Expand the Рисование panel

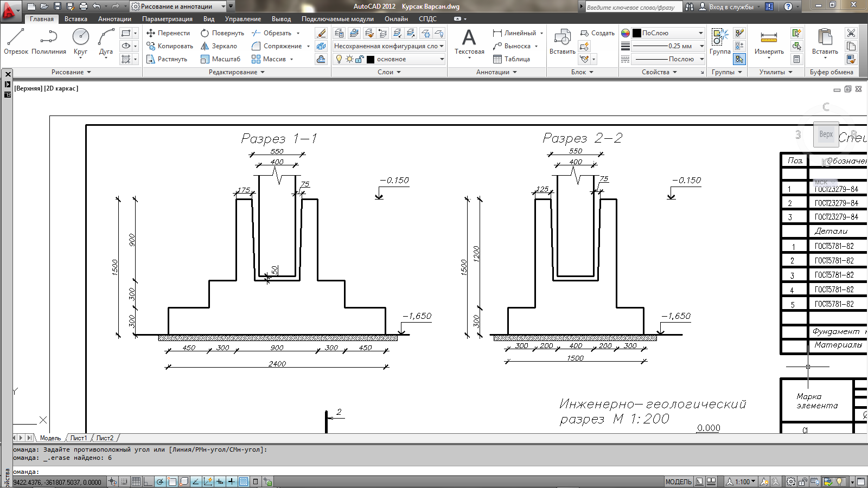[71, 72]
